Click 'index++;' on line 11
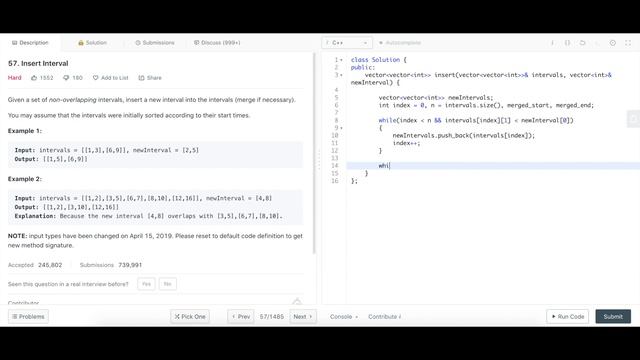The height and width of the screenshot is (360, 640). point(406,143)
